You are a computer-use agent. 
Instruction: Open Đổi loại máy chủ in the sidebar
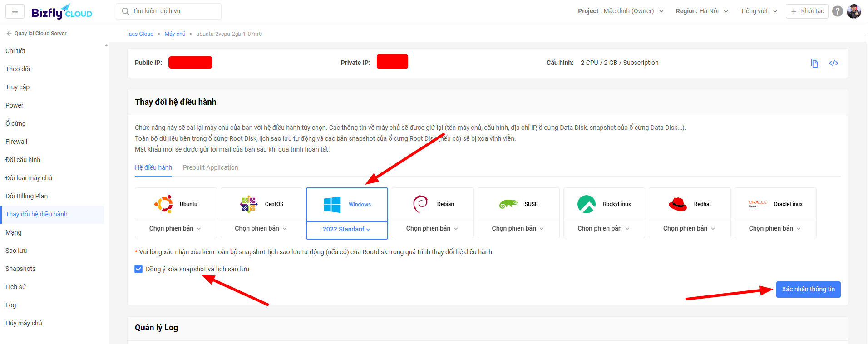(x=52, y=178)
